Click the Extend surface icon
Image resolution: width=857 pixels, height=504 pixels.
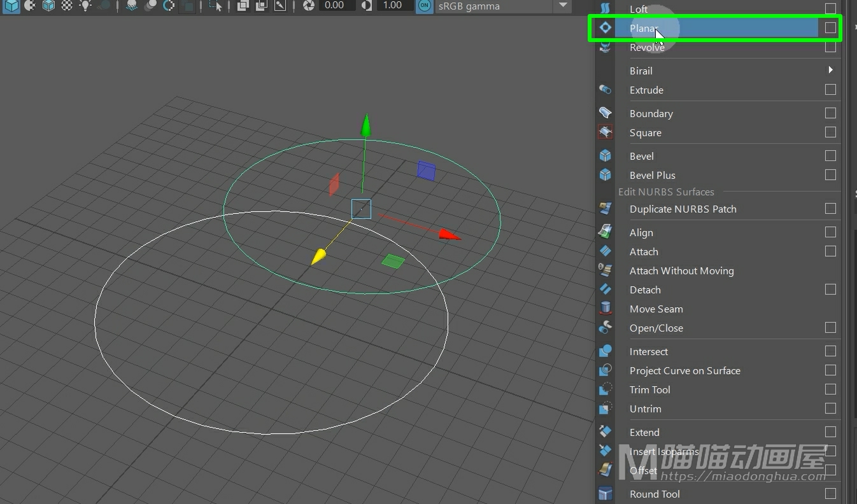(x=605, y=432)
